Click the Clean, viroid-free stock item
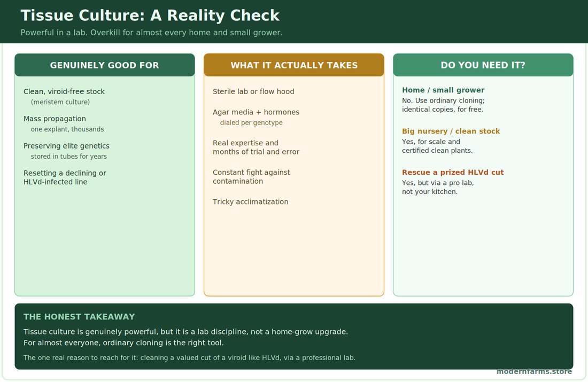The height and width of the screenshot is (382, 588). tap(64, 91)
